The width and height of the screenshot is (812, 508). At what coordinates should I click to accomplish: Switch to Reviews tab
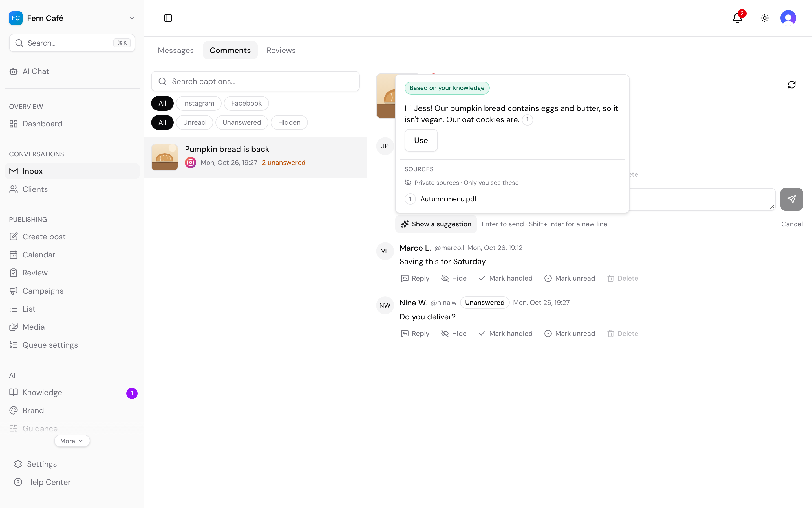point(281,51)
